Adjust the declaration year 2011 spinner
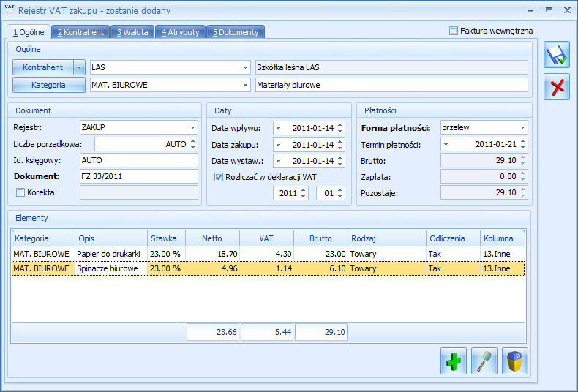This screenshot has width=578, height=392. [303, 193]
